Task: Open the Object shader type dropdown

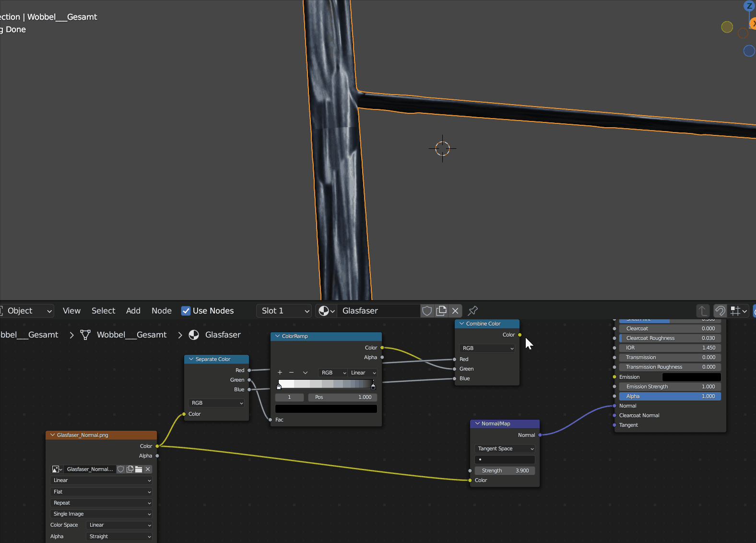Action: [x=26, y=311]
